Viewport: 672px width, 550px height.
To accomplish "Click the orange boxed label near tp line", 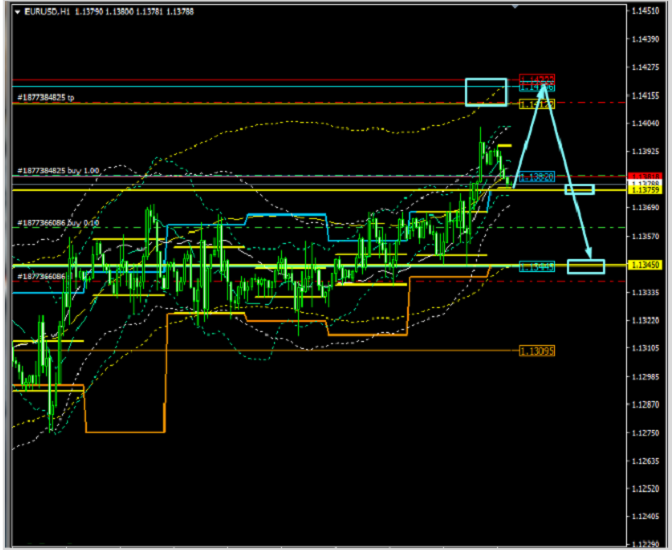I will pos(537,103).
